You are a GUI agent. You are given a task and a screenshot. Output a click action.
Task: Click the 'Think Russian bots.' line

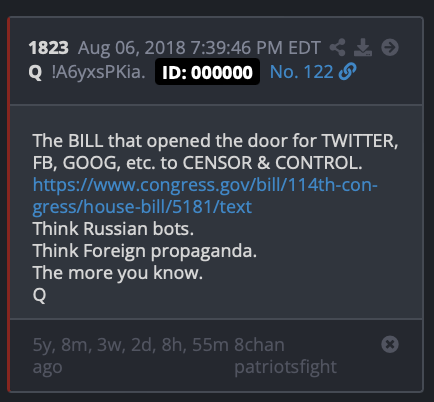[x=113, y=229]
